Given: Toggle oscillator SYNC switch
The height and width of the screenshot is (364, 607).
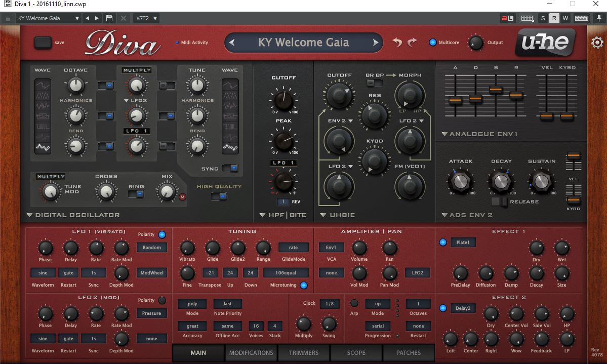Looking at the screenshot, I should point(230,168).
